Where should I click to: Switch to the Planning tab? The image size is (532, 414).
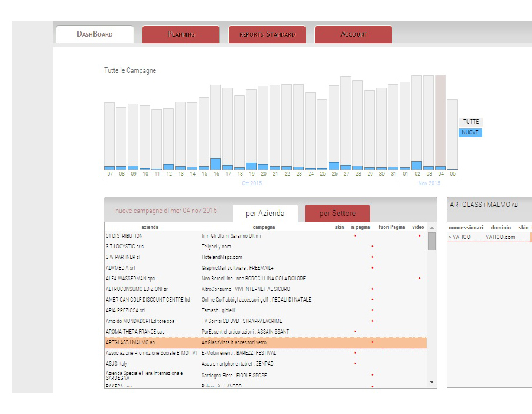[x=181, y=34]
